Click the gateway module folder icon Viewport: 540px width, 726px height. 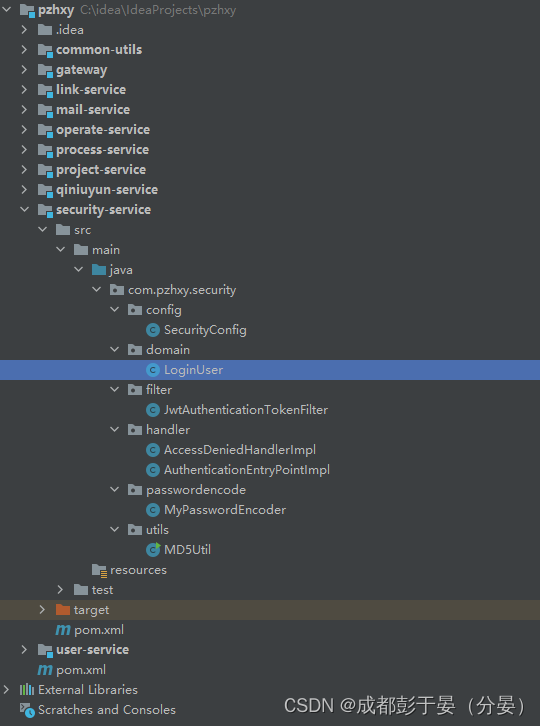45,70
